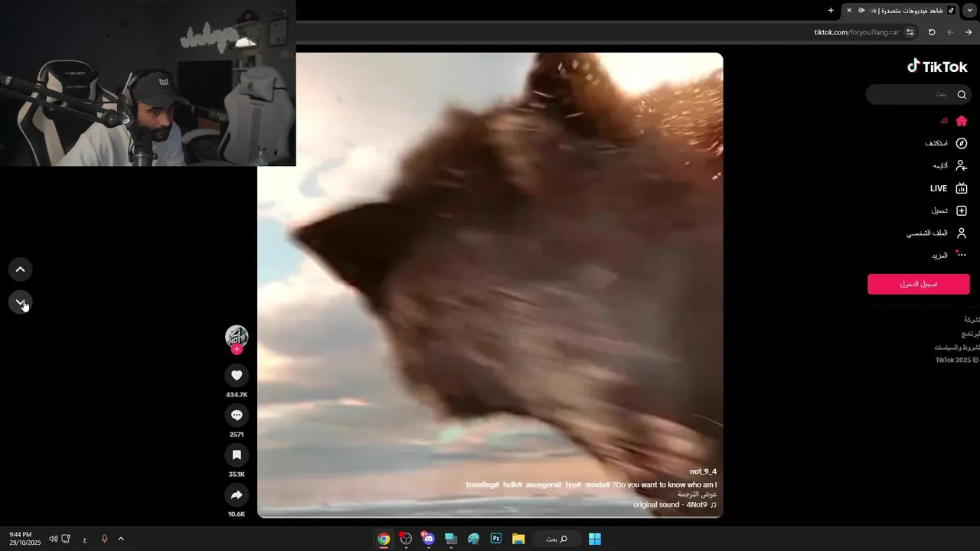
Task: Click عرض الترجمة to show the translation
Action: (x=697, y=494)
